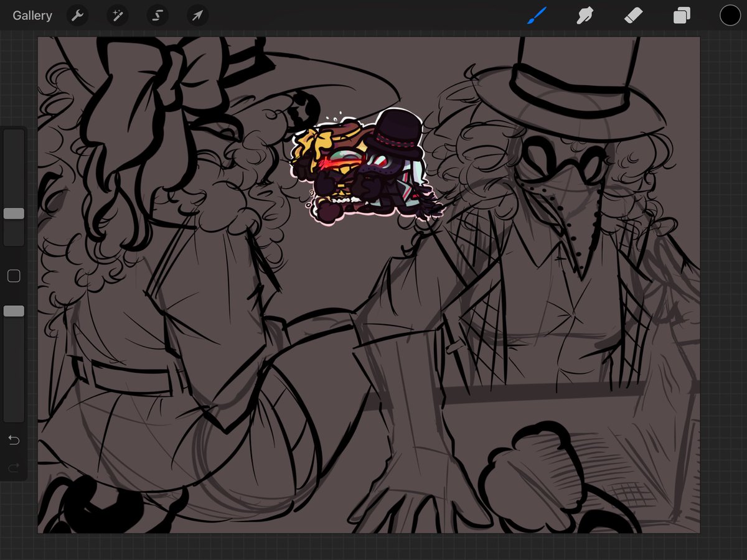
Task: Select the Eraser tool
Action: tap(633, 16)
